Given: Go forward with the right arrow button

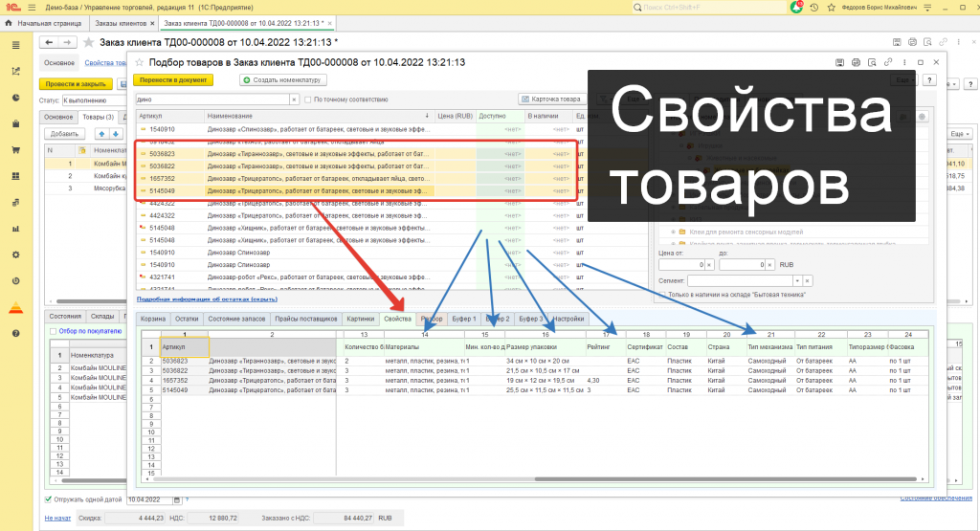Looking at the screenshot, I should 66,42.
